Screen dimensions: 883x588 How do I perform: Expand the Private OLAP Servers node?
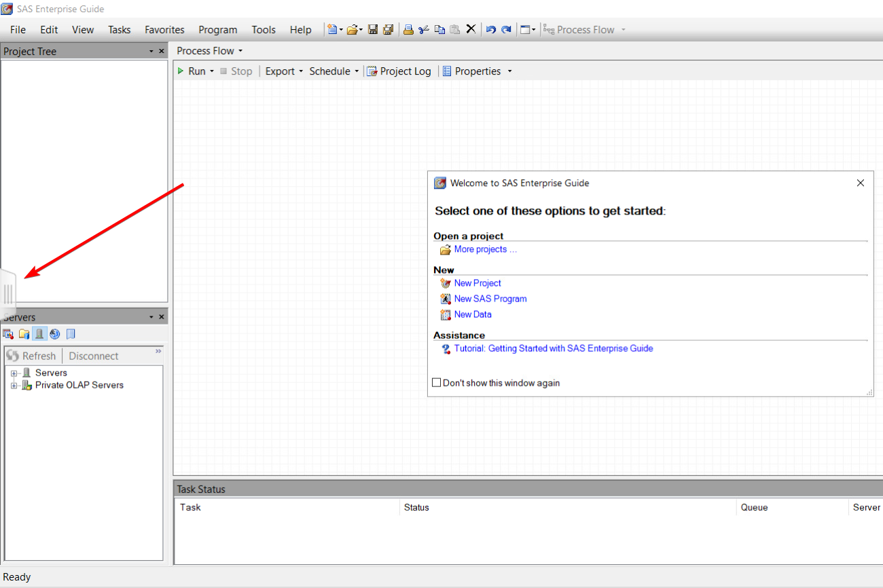[14, 385]
